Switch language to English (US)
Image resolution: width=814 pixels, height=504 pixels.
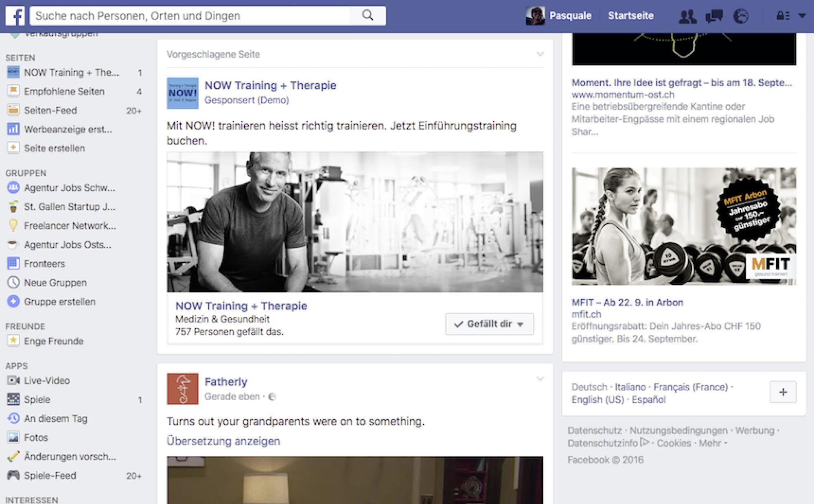597,399
